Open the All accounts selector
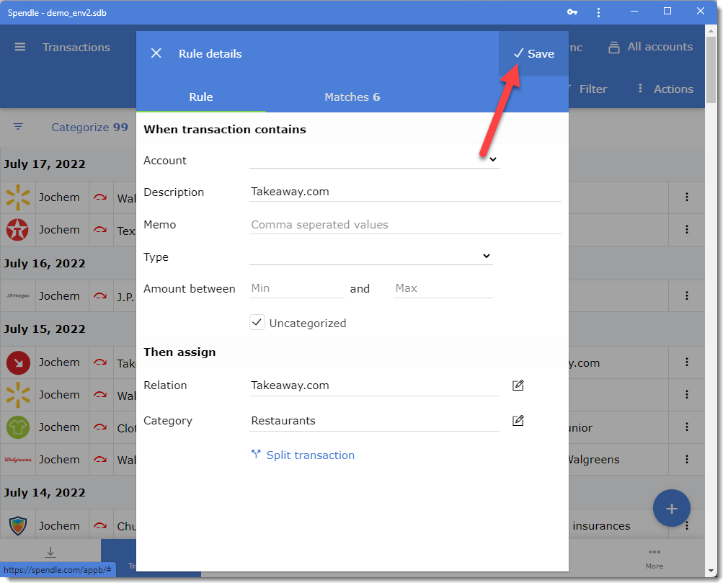This screenshot has width=728, height=588. [650, 47]
